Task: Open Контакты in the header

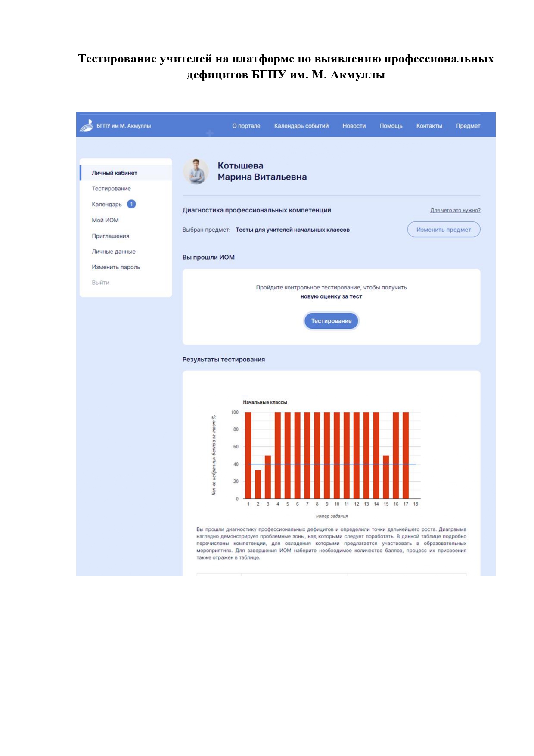Action: (x=429, y=126)
